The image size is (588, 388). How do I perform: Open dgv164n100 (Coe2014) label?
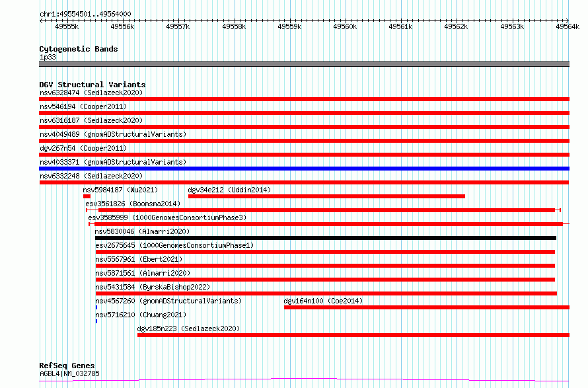click(x=323, y=301)
